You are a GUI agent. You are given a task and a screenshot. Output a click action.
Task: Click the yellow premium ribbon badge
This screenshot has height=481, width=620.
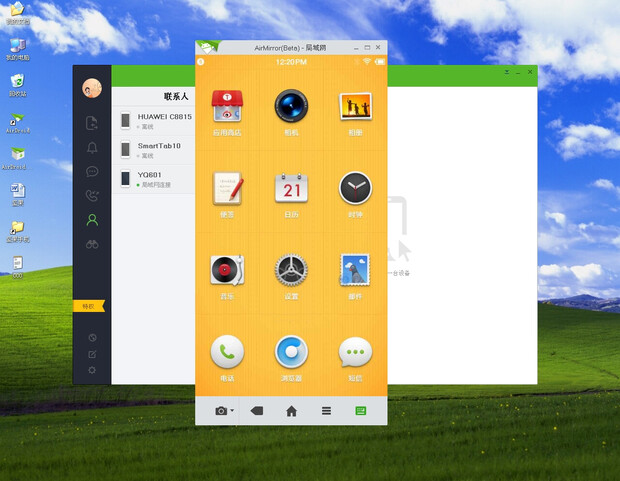click(89, 306)
